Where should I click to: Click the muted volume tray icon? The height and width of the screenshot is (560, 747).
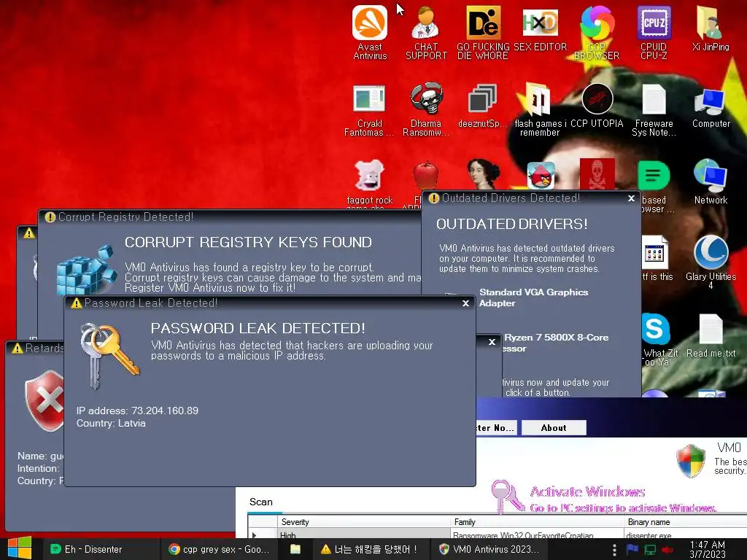(x=667, y=550)
